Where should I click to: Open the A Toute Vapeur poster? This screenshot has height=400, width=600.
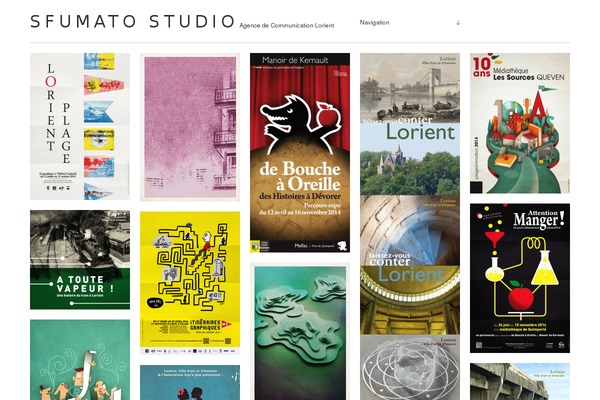80,260
